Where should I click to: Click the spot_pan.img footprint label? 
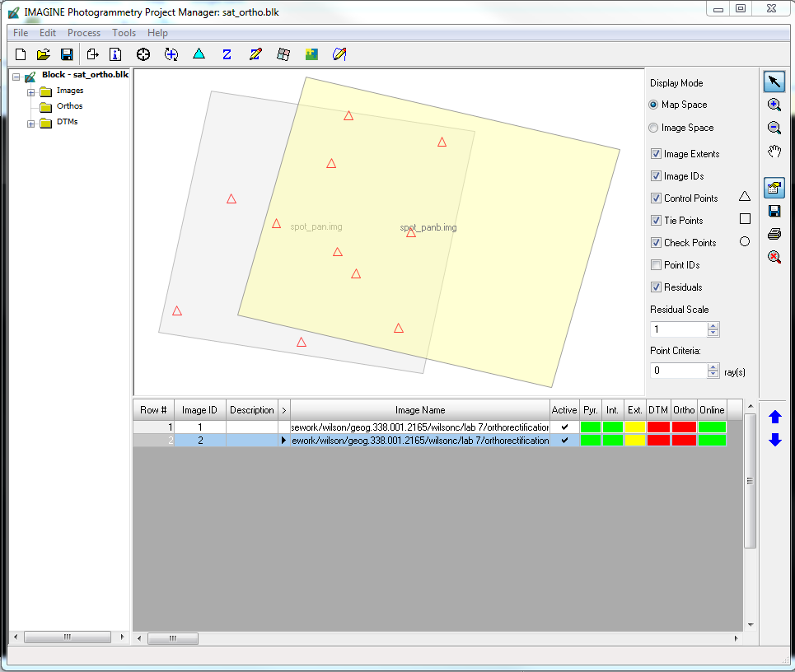pyautogui.click(x=316, y=226)
